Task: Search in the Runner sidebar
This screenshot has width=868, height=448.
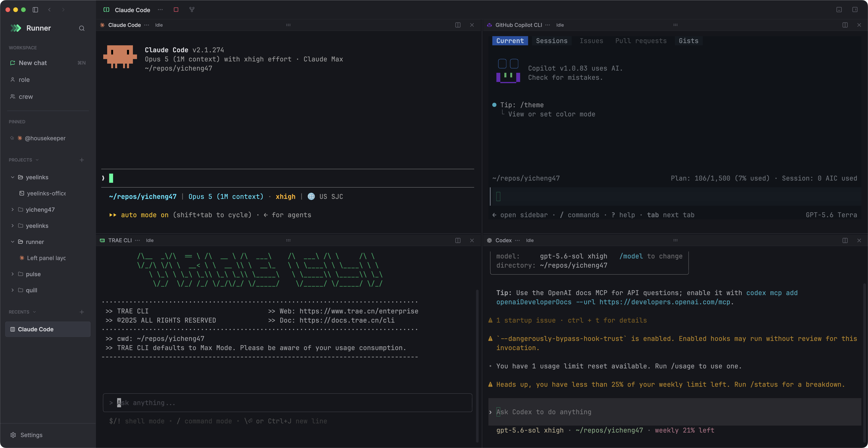Action: (82, 28)
